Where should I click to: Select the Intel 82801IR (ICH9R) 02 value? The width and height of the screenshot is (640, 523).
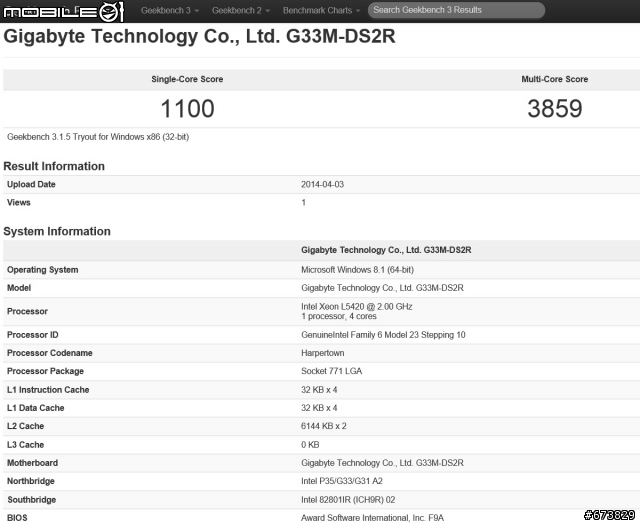tap(348, 500)
